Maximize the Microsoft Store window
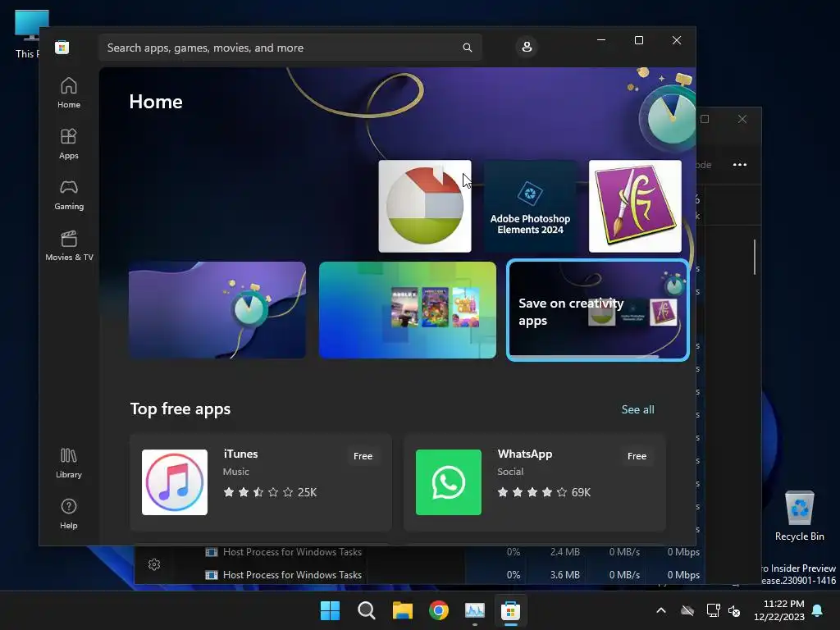840x630 pixels. (x=638, y=40)
